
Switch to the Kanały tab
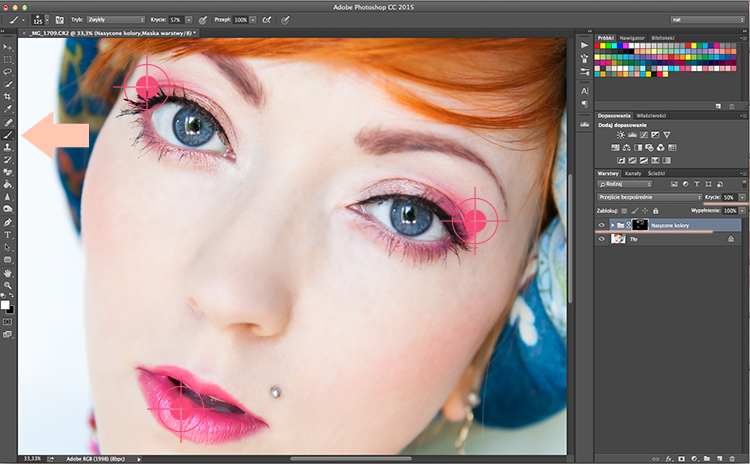tap(633, 173)
